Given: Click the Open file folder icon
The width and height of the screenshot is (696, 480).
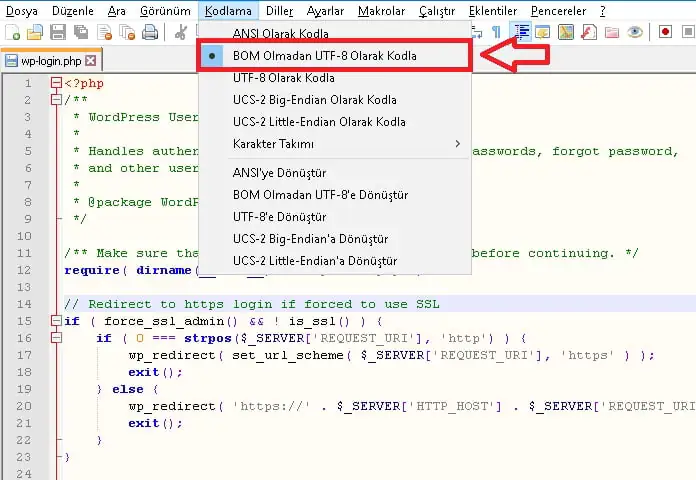Looking at the screenshot, I should tap(36, 33).
